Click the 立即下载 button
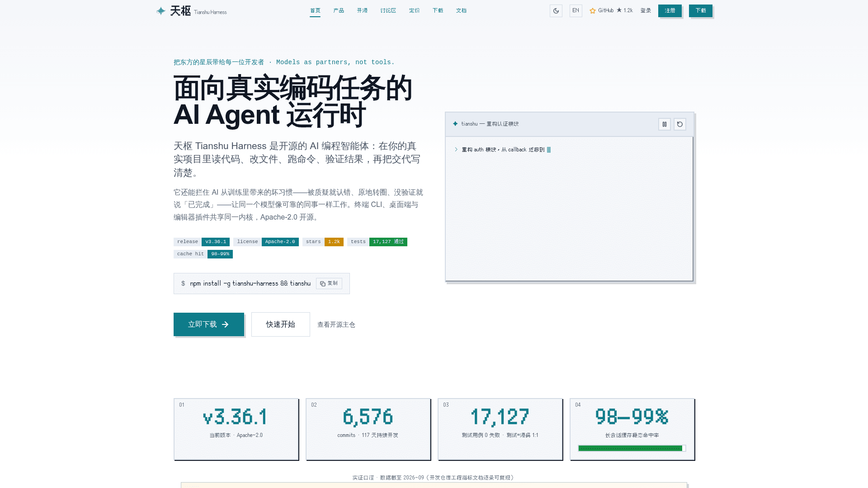Image resolution: width=868 pixels, height=488 pixels. coord(209,324)
